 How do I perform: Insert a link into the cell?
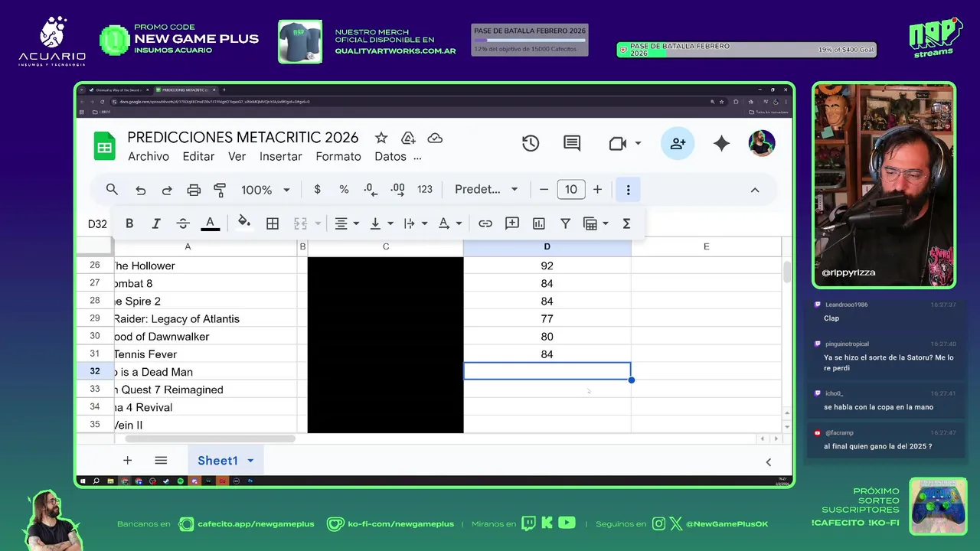pyautogui.click(x=485, y=223)
